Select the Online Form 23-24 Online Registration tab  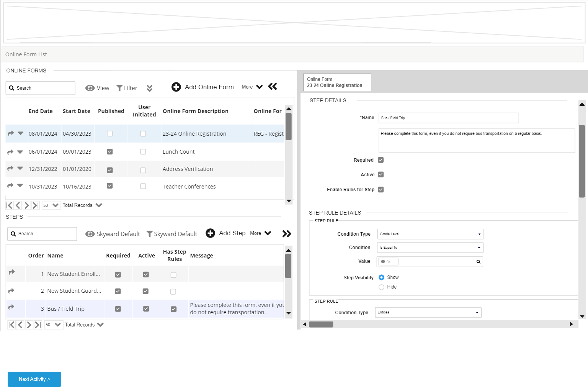(337, 82)
